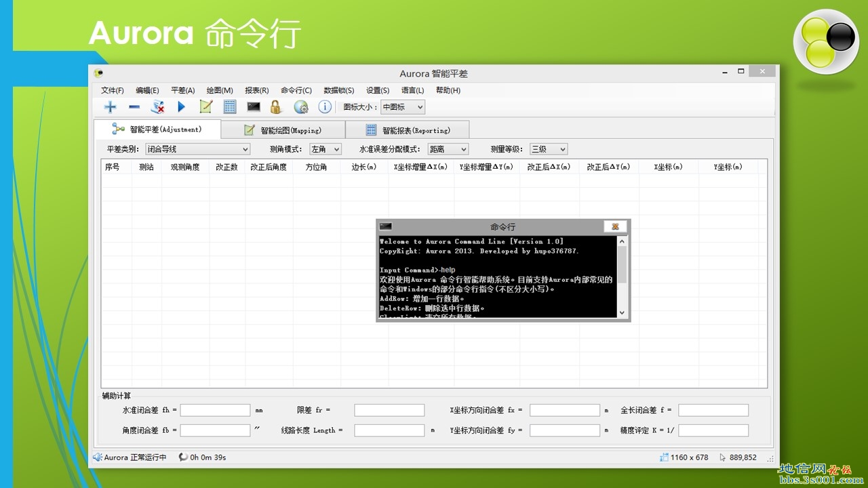Click the 线路长度 Length input field
This screenshot has height=488, width=868.
389,430
